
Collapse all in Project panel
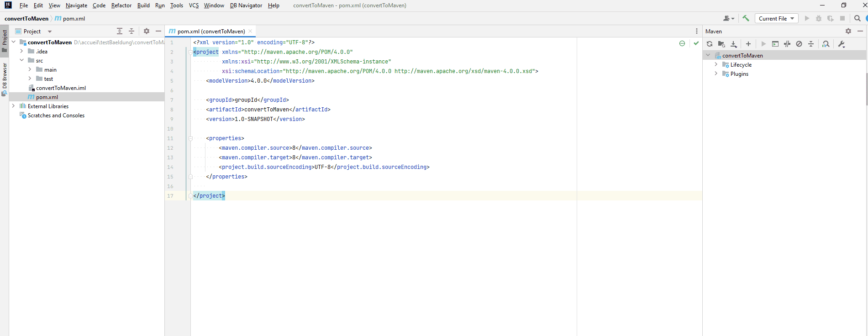132,31
